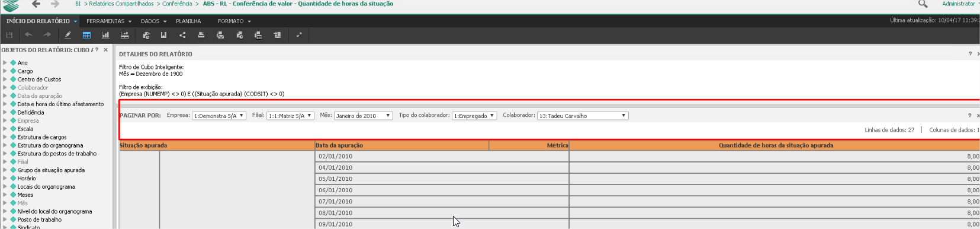Click the bookmark personal view icon
This screenshot has width=980, height=229.
click(x=163, y=35)
